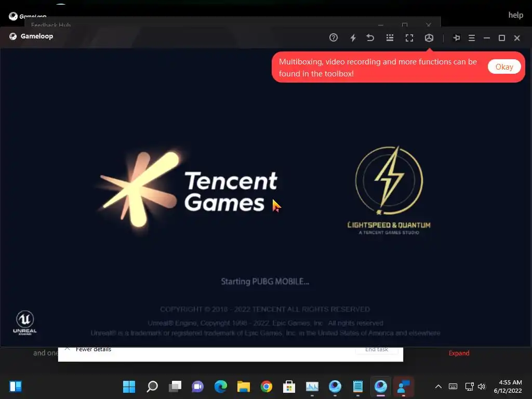Open the Chat app on taskbar
Image resolution: width=532 pixels, height=399 pixels.
pos(198,387)
